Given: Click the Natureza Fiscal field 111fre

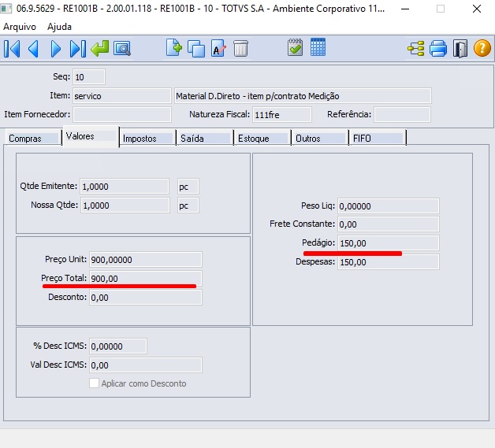Looking at the screenshot, I should pos(282,114).
